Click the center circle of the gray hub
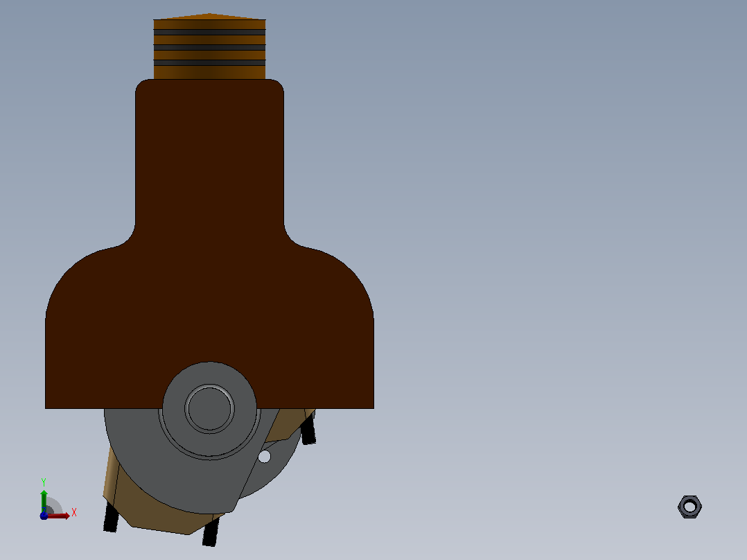 (x=209, y=408)
